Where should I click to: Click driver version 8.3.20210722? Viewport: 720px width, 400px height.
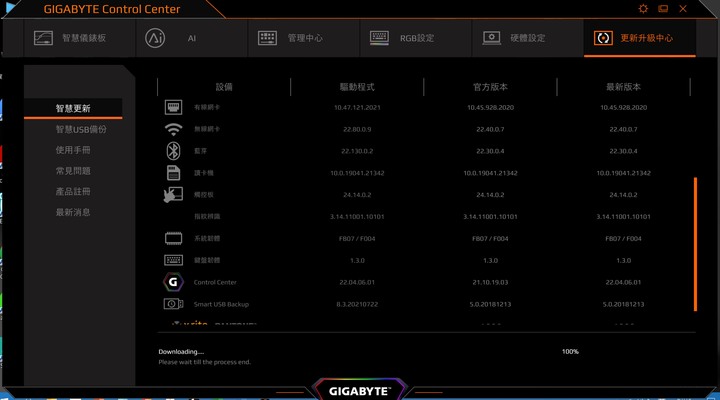(357, 304)
